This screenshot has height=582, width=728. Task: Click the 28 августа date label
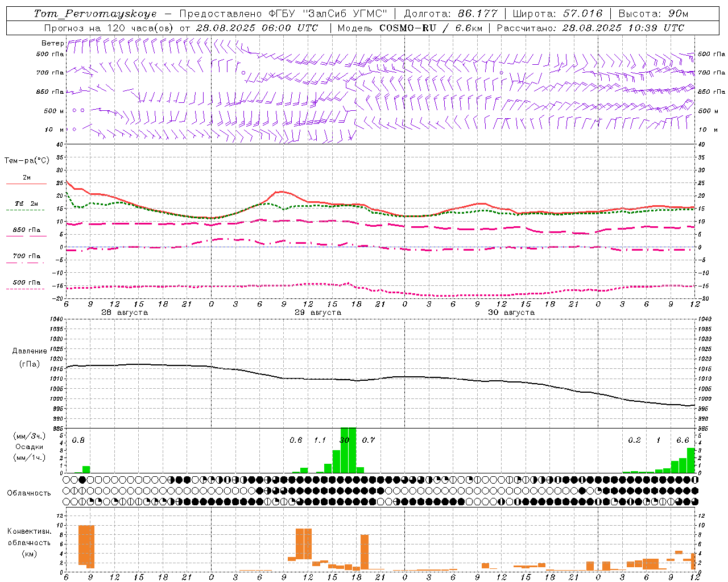125,313
